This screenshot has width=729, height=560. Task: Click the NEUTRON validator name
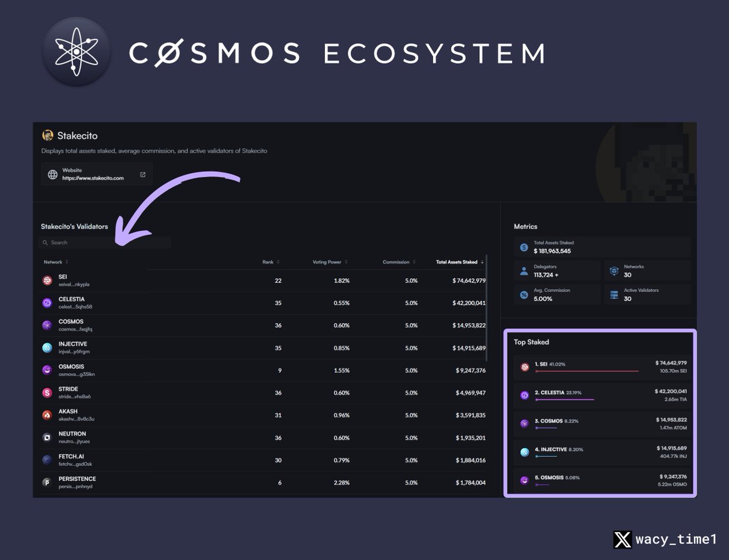coord(72,434)
